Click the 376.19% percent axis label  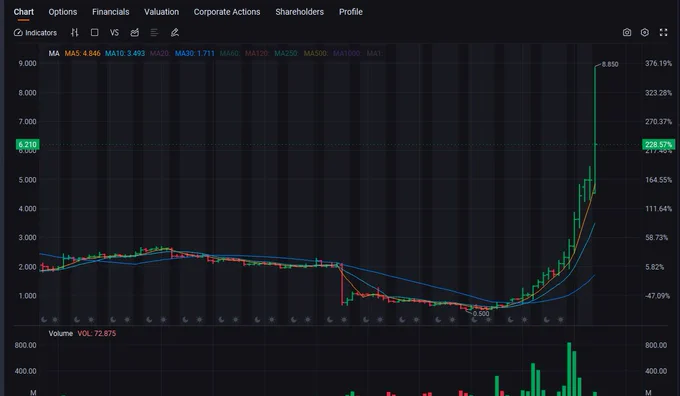(658, 63)
